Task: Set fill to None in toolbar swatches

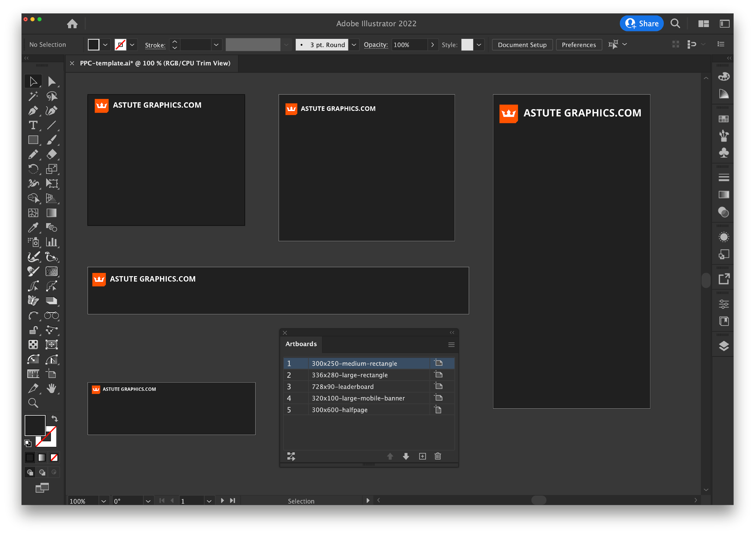Action: 54,457
